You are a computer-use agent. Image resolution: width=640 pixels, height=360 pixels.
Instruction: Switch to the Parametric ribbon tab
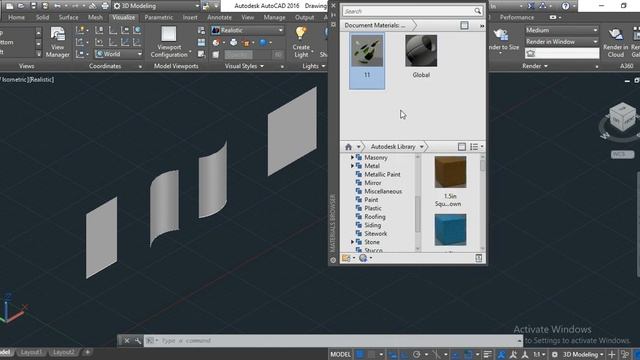[158, 18]
